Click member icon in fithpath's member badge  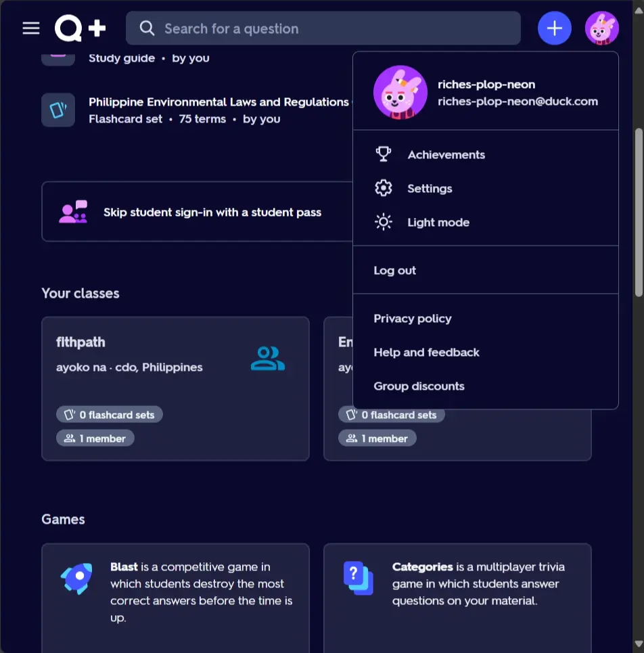coord(70,438)
